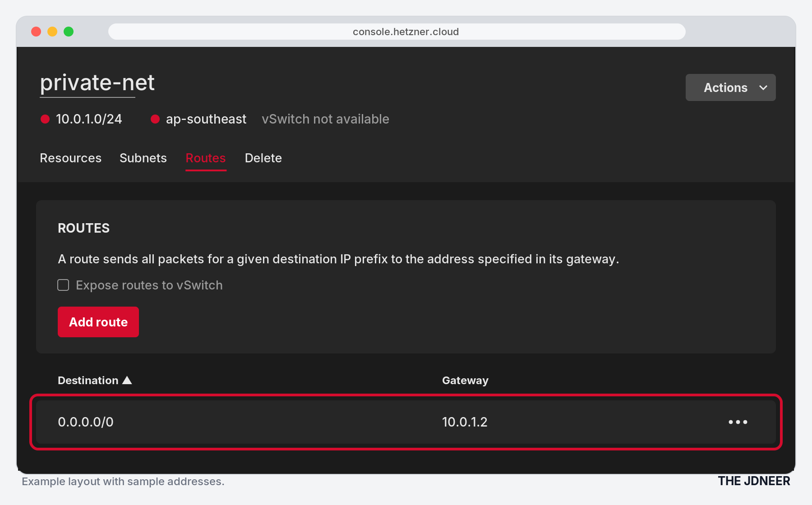Switch to the Resources tab

(70, 158)
